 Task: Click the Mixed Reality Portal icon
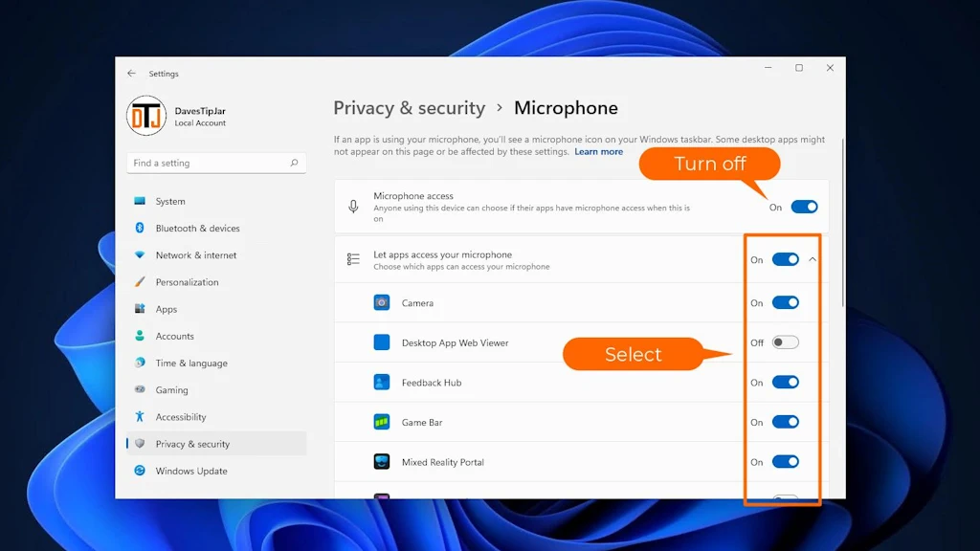[x=381, y=462]
